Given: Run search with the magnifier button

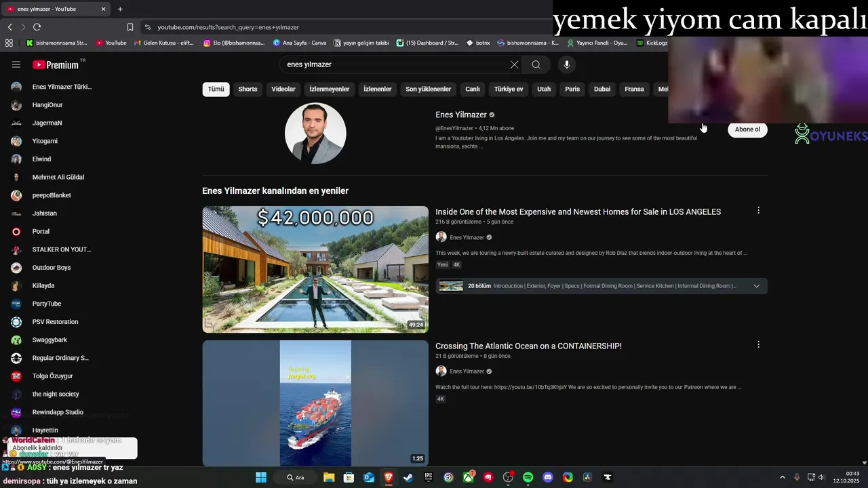Looking at the screenshot, I should coord(536,64).
